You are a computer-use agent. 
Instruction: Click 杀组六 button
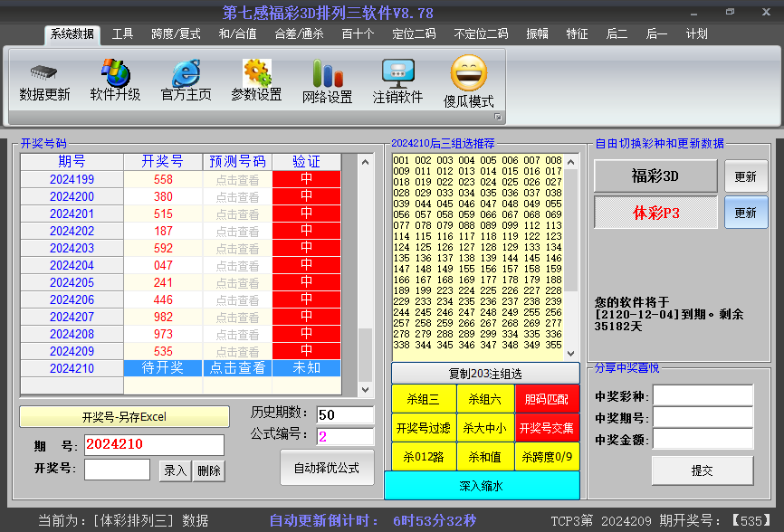pos(485,399)
